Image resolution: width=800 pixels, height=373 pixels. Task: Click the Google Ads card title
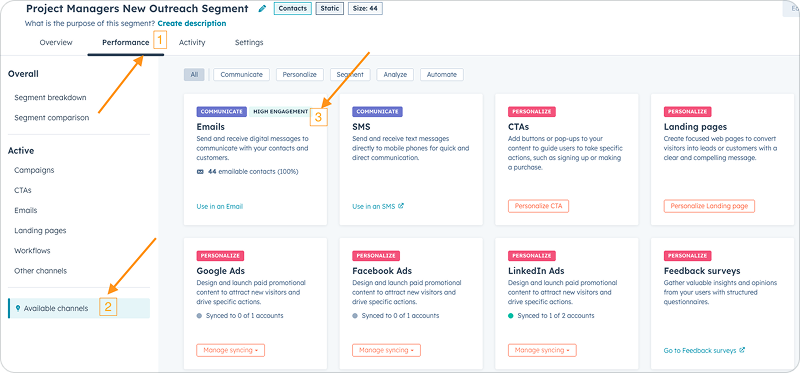[221, 271]
